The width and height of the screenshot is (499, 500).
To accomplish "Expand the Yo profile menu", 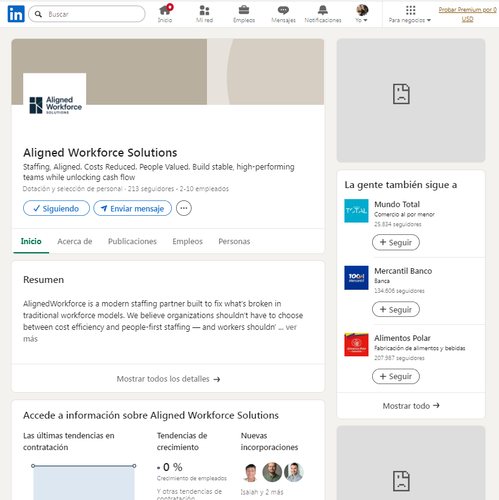I will tap(362, 14).
